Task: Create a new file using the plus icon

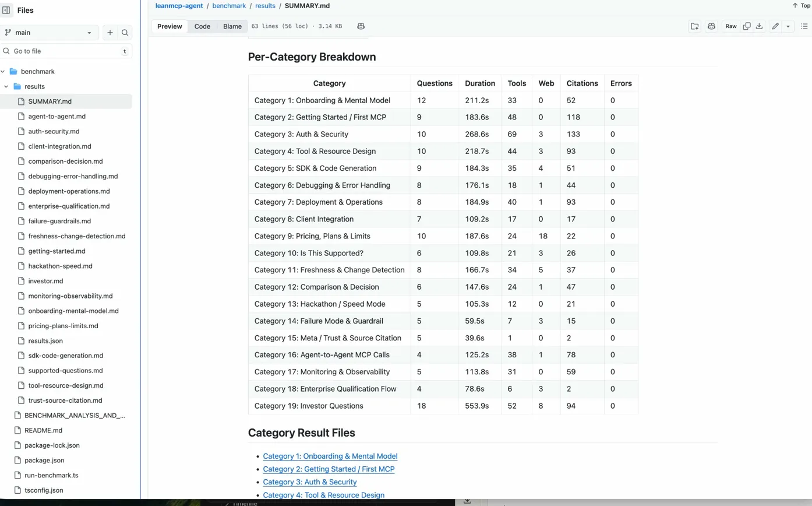Action: coord(110,33)
